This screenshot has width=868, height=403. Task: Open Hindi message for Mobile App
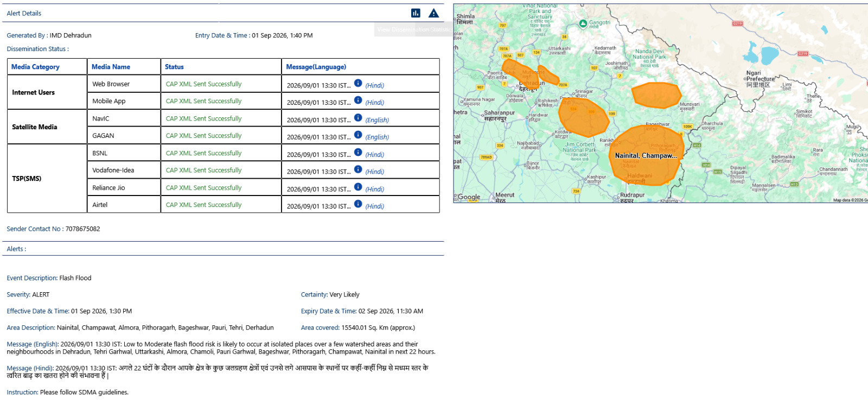pyautogui.click(x=375, y=103)
